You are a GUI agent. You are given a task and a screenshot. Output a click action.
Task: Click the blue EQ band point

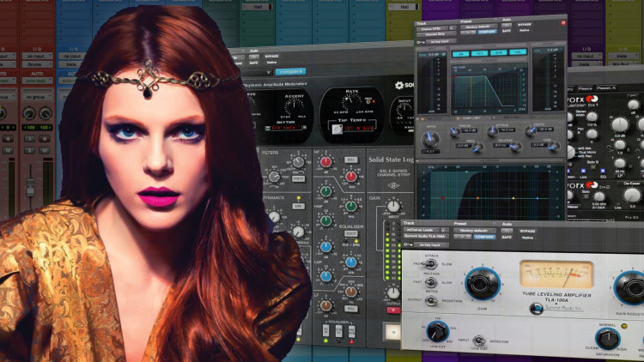[538, 198]
